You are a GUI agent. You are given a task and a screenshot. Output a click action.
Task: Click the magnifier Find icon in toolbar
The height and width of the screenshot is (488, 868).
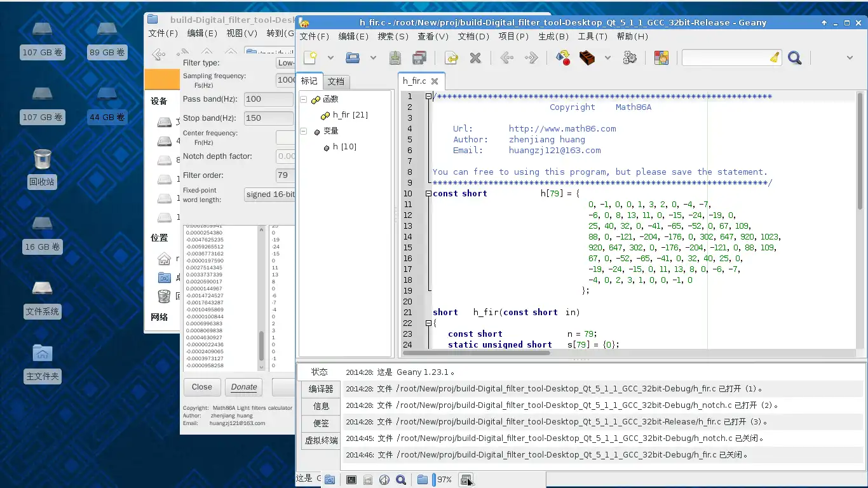click(x=794, y=58)
